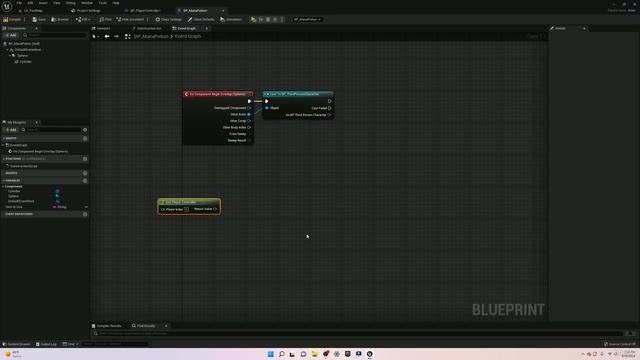Open the Edit menu

coord(30,3)
